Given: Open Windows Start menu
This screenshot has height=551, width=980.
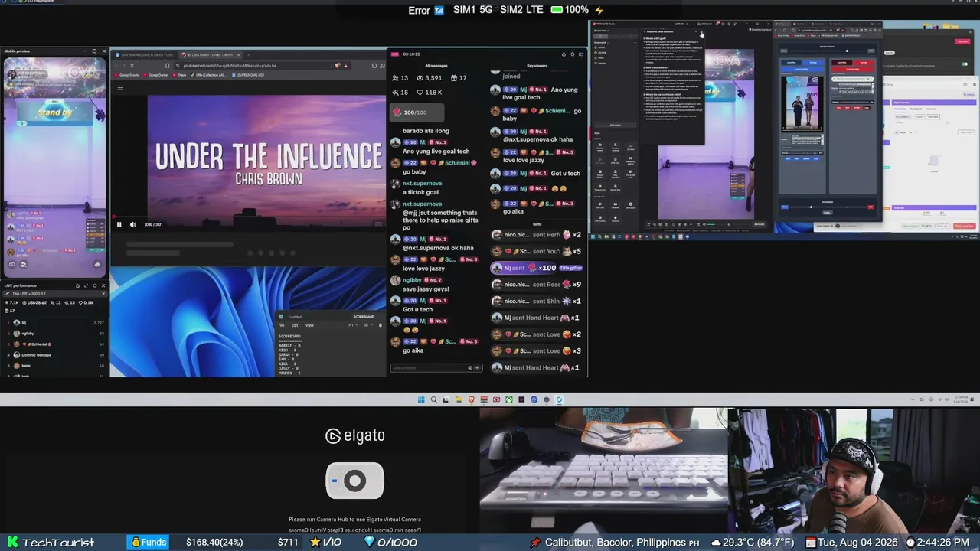Looking at the screenshot, I should 421,399.
